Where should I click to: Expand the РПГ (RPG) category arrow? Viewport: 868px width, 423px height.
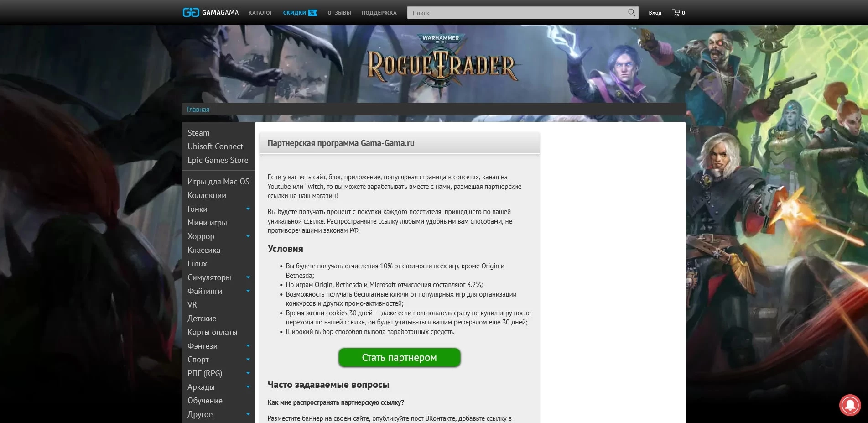(x=248, y=373)
